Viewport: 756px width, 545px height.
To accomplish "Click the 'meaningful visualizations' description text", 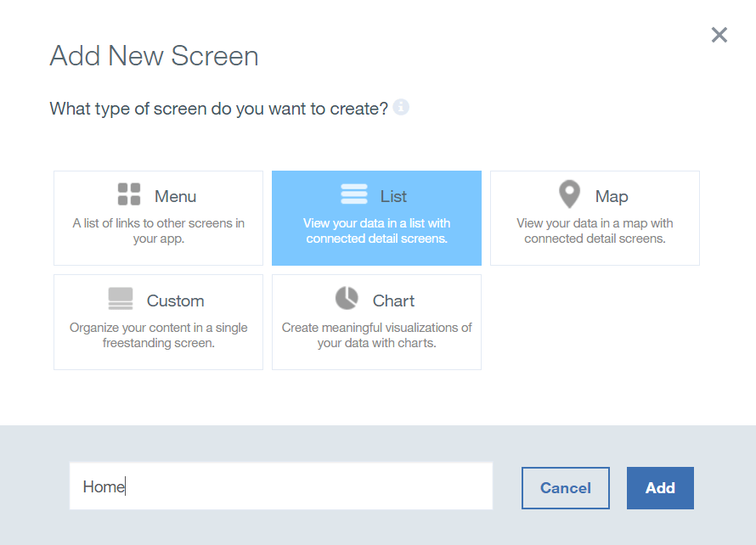I will pyautogui.click(x=376, y=335).
